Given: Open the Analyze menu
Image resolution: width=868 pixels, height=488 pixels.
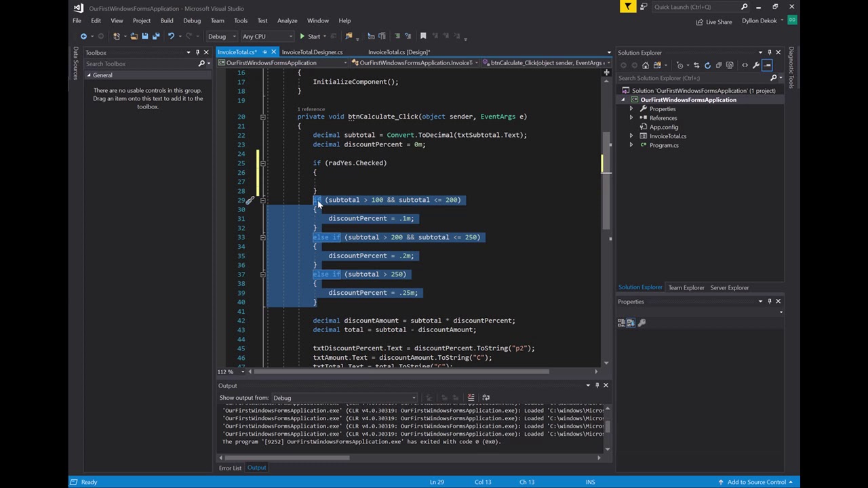Looking at the screenshot, I should tap(288, 21).
